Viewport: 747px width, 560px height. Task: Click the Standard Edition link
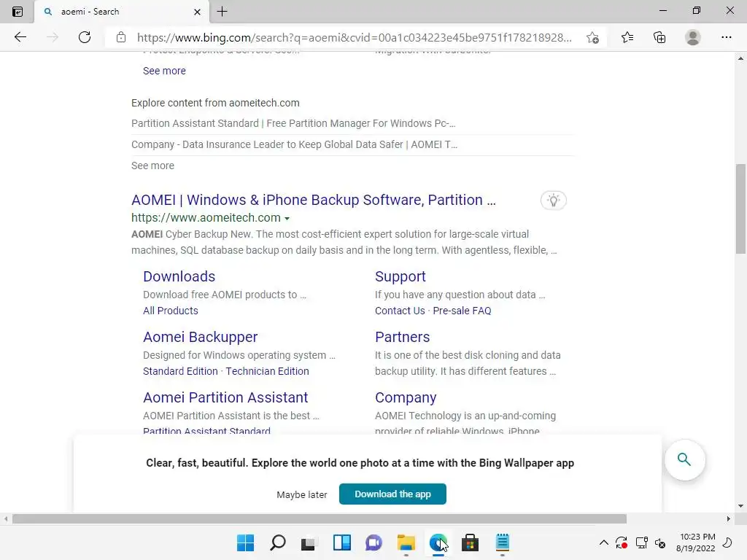point(180,371)
